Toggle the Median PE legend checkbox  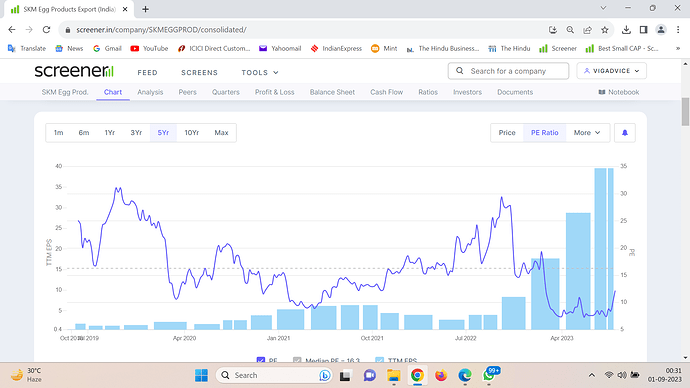pyautogui.click(x=297, y=360)
